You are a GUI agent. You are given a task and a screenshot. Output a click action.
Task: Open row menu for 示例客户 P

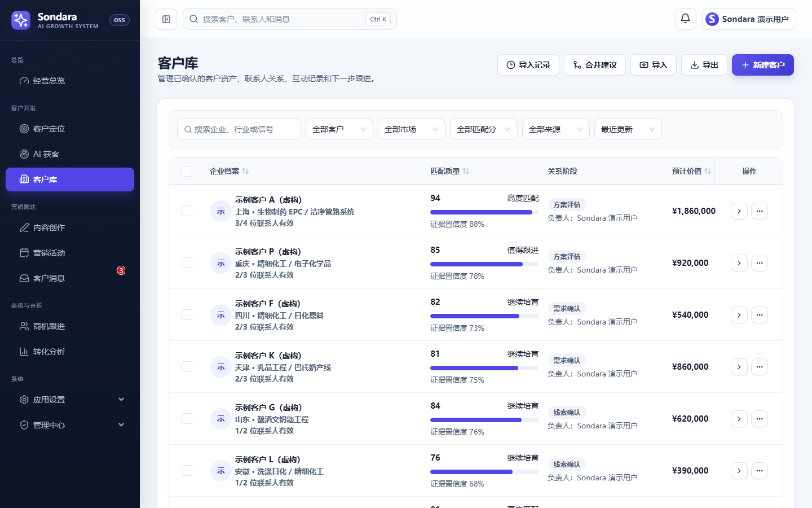pos(760,263)
